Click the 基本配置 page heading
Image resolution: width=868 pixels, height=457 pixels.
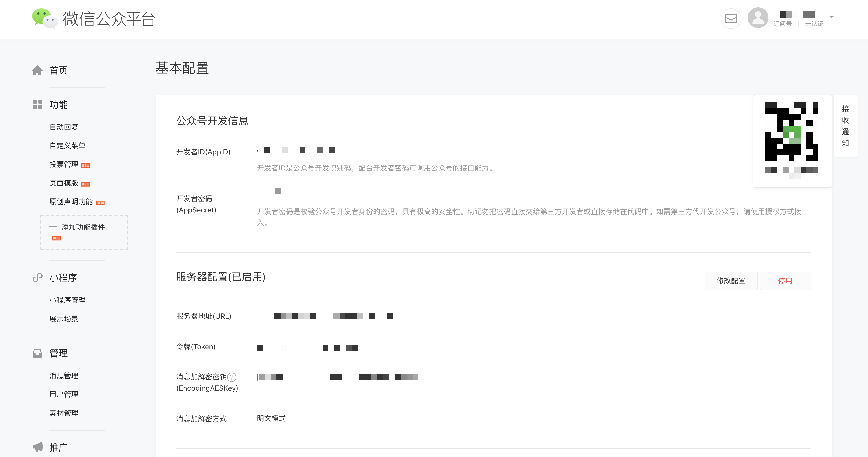pyautogui.click(x=182, y=68)
